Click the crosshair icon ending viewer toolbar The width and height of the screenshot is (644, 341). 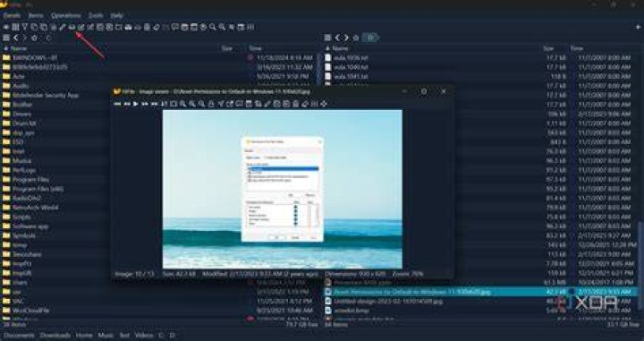click(x=324, y=104)
